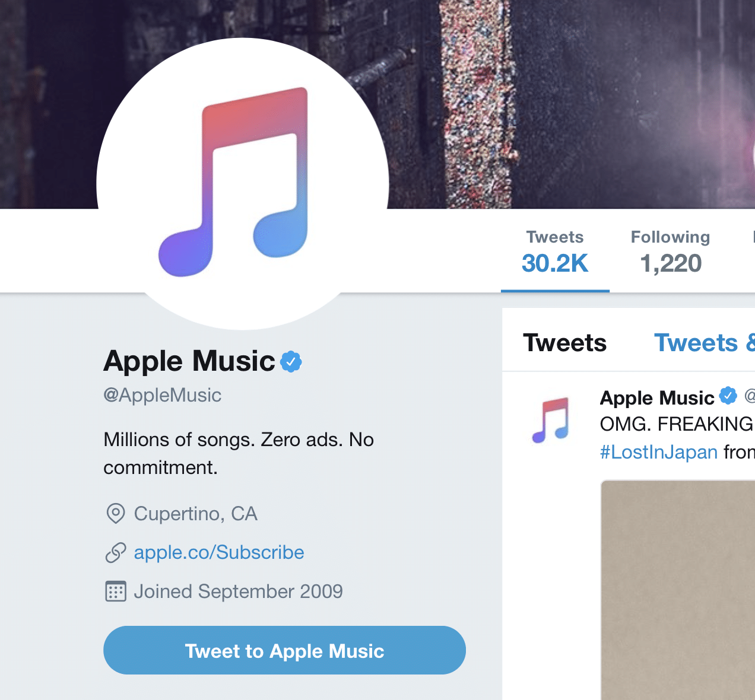Click the @AppleMusic handle under profile name
This screenshot has width=755, height=700.
162,395
